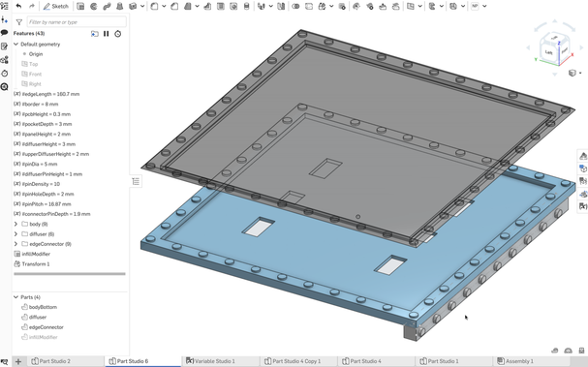Toggle the pause regeneration icon
Image resolution: width=588 pixels, height=367 pixels.
107,34
